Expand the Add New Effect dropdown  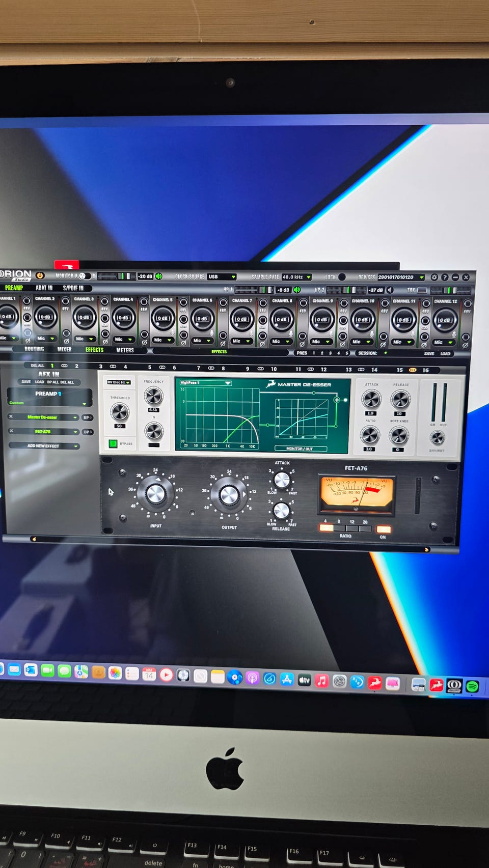pyautogui.click(x=45, y=446)
